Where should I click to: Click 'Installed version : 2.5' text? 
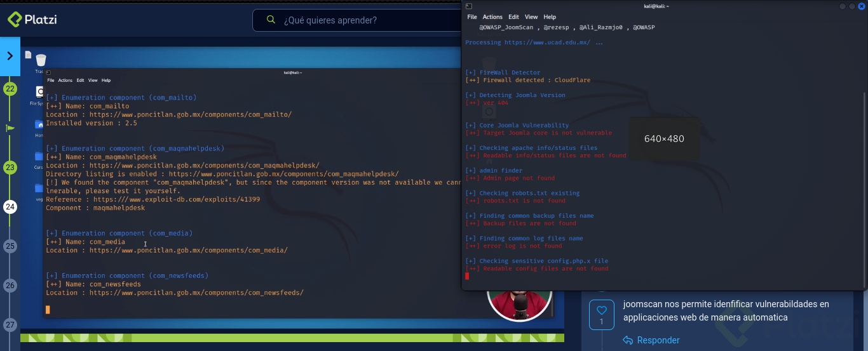(92, 123)
